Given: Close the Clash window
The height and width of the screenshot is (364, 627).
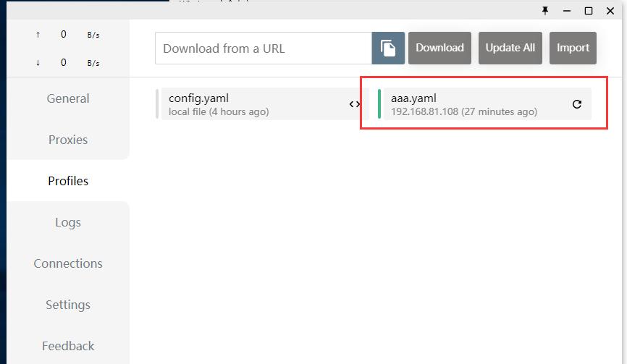Looking at the screenshot, I should (x=610, y=11).
